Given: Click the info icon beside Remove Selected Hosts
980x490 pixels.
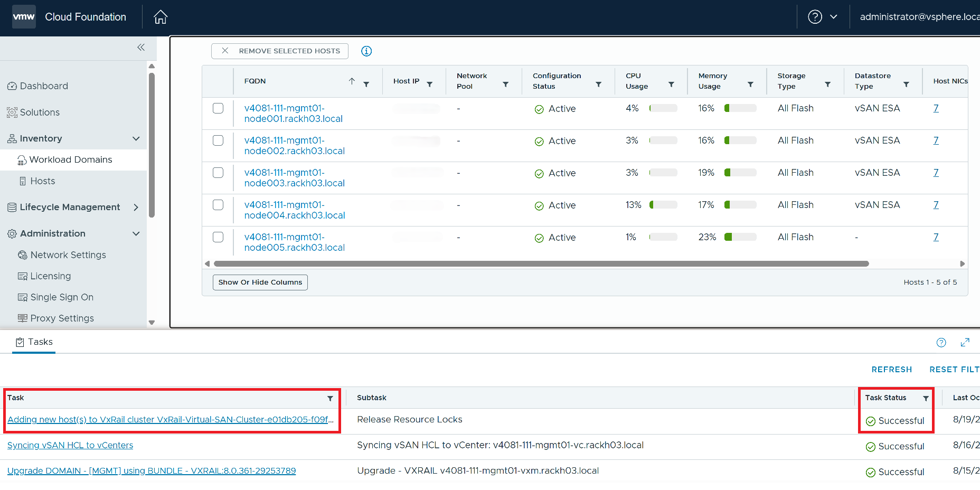Looking at the screenshot, I should tap(366, 51).
